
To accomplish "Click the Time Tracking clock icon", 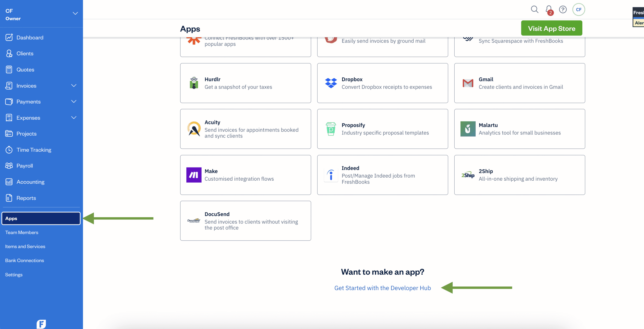I will point(9,150).
